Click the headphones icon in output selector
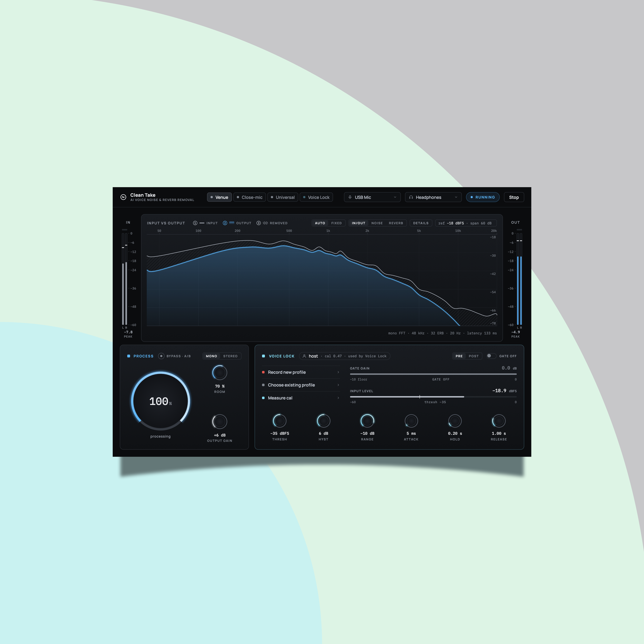The width and height of the screenshot is (644, 644). 411,197
